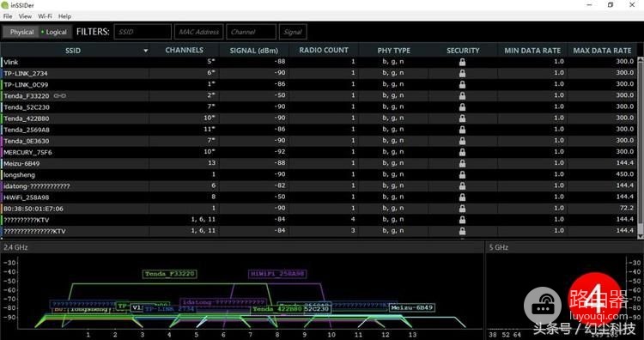Click the lock icon for Meizu-6B49
The image size is (644, 340).
[462, 163]
